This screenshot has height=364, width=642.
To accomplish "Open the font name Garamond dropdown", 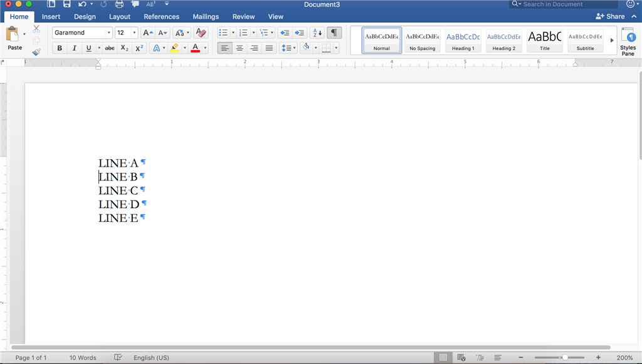I will pos(109,33).
